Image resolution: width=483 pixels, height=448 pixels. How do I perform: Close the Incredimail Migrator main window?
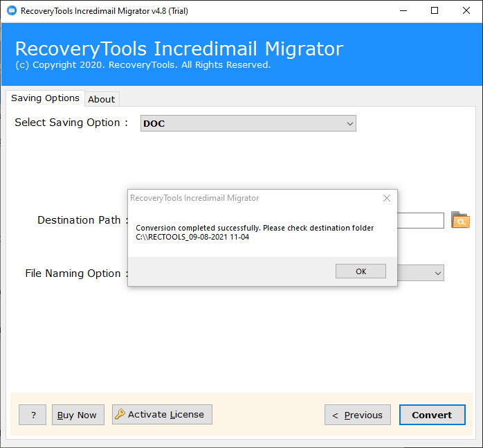point(466,11)
